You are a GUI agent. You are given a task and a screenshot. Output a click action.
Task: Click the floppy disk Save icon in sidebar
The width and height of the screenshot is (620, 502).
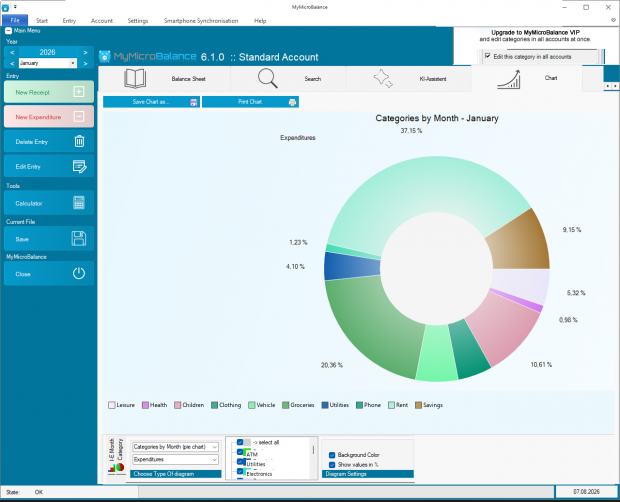click(x=79, y=239)
